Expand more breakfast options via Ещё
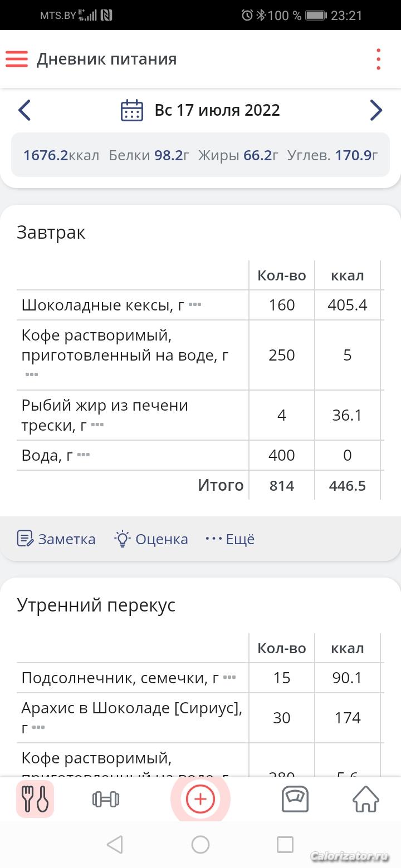 click(x=230, y=539)
